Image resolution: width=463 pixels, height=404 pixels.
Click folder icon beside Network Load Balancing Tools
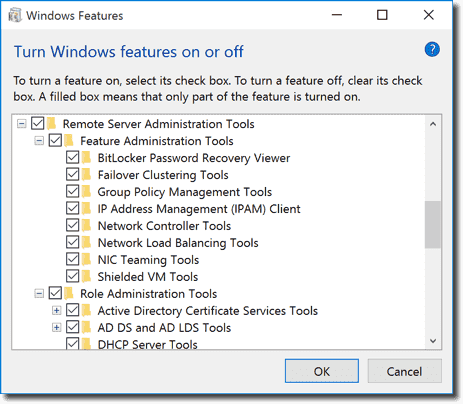86,242
